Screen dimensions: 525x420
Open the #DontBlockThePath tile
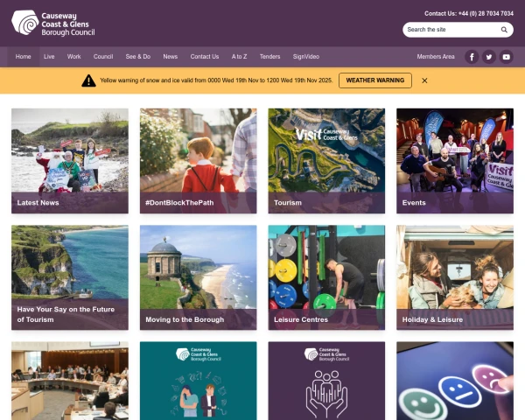pyautogui.click(x=199, y=161)
